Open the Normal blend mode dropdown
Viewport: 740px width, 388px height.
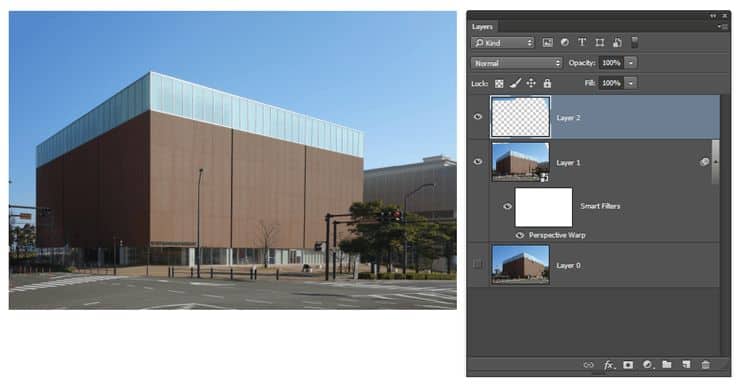tap(517, 63)
